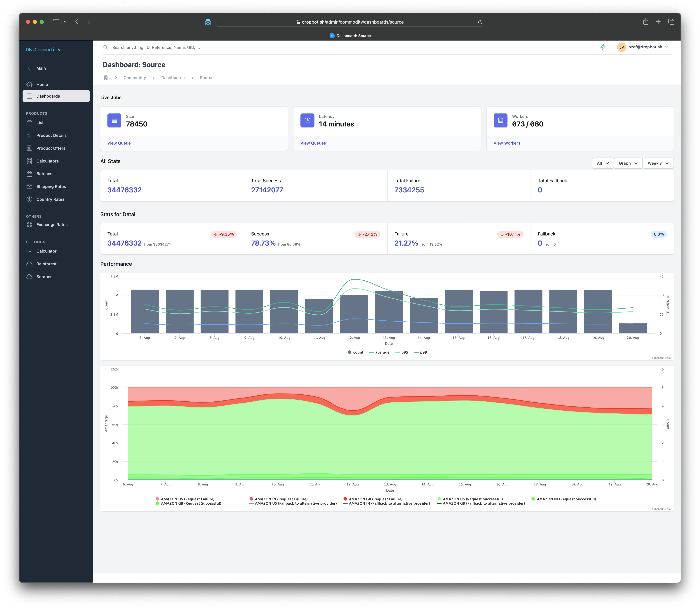This screenshot has width=700, height=608.
Task: Go to Dashboards breadcrumb
Action: tap(173, 78)
